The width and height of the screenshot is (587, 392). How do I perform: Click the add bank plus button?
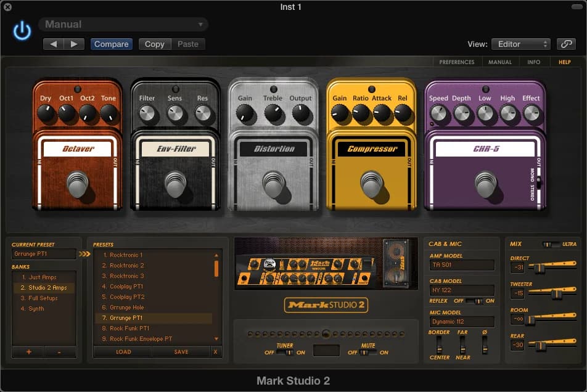pyautogui.click(x=28, y=352)
